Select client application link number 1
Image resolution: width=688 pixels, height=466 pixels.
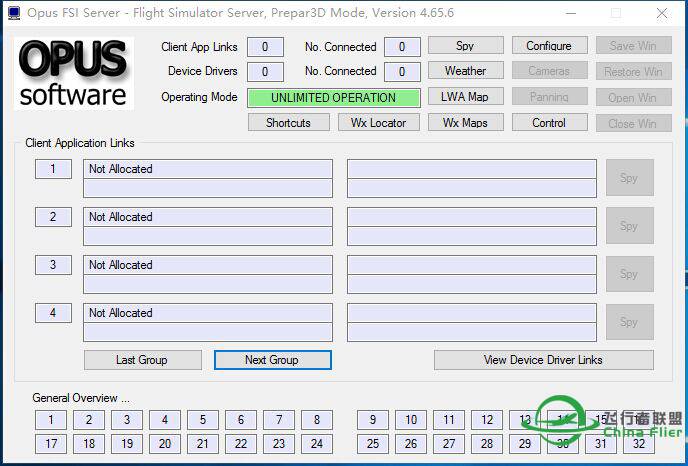[53, 169]
